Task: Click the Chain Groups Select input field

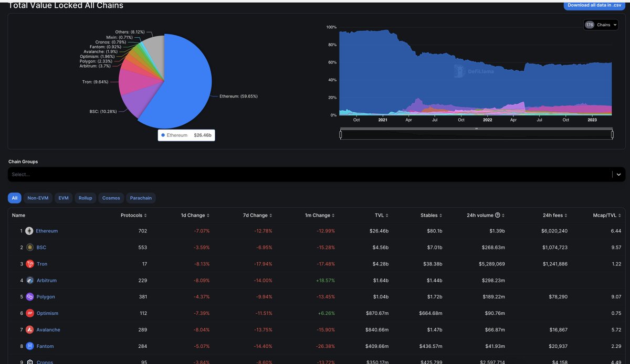Action: coord(310,175)
